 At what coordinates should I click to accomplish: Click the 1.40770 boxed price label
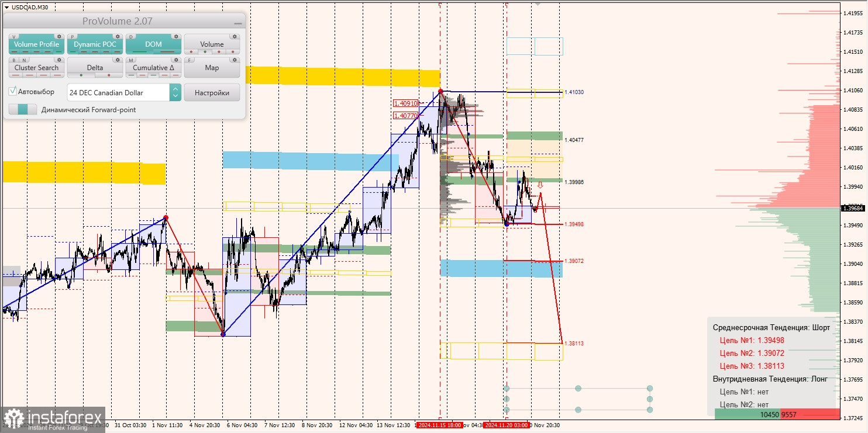point(406,116)
